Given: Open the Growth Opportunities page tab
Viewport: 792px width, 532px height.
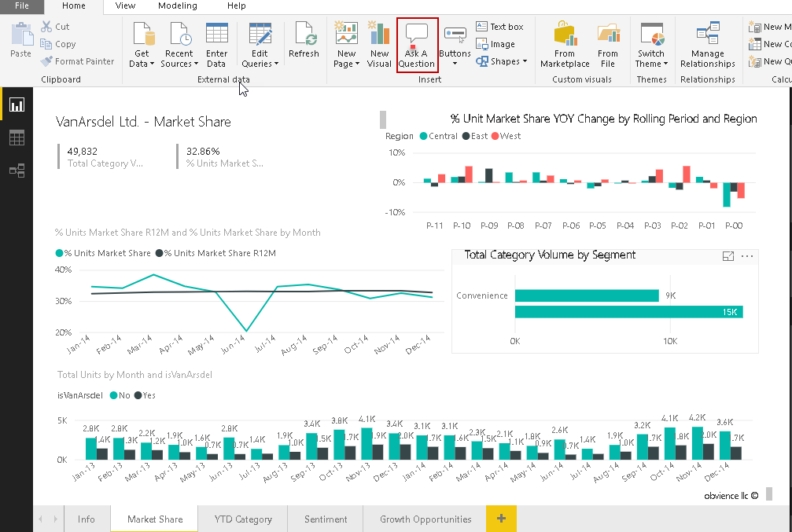Looking at the screenshot, I should tap(425, 519).
